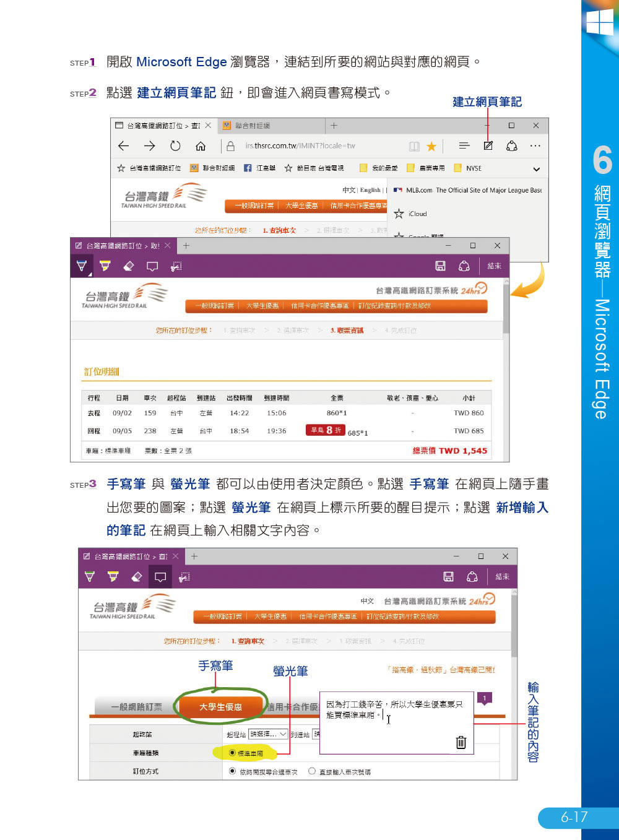Select the 標準車廂 radio button
This screenshot has width=619, height=840.
pos(233,753)
